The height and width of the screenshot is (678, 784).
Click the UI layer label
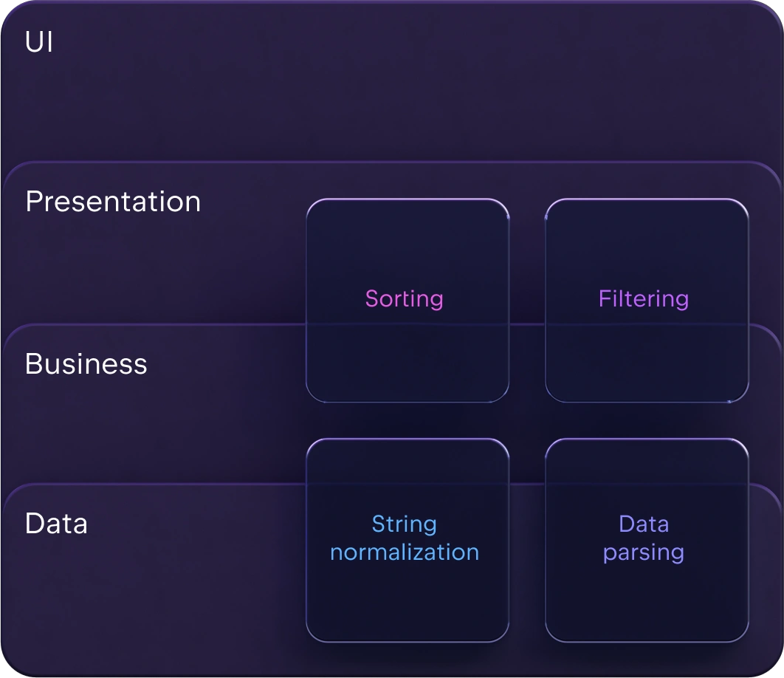point(39,42)
